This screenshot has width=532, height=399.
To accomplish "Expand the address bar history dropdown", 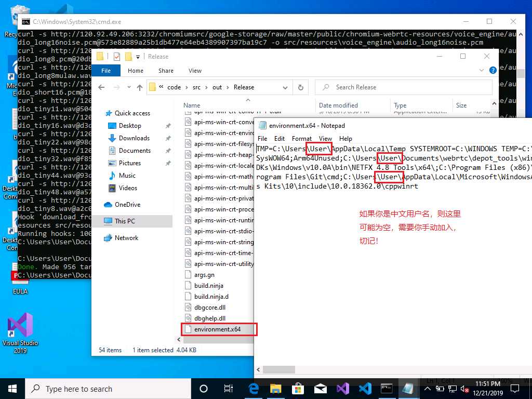I will [x=285, y=87].
